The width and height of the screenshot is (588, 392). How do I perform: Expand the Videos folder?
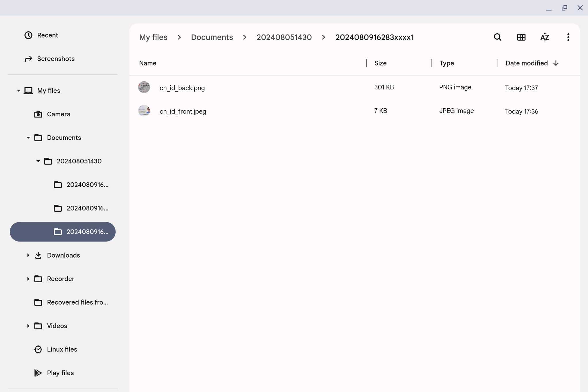(x=28, y=326)
